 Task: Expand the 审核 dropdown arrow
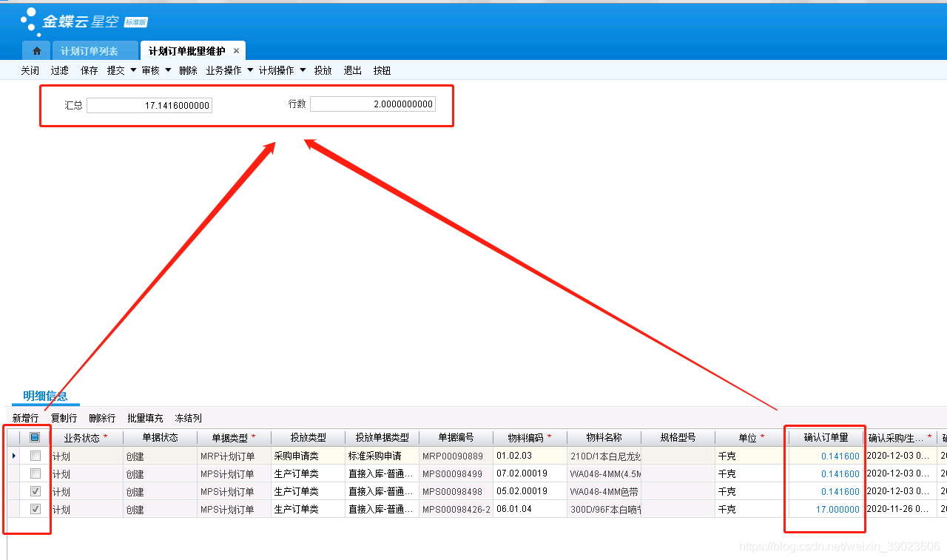(x=168, y=70)
